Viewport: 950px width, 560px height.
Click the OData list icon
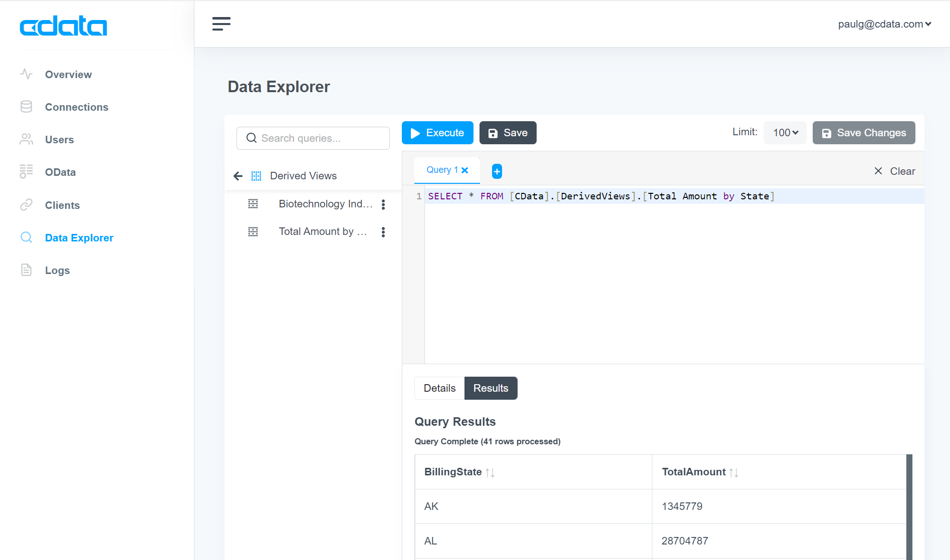click(x=26, y=171)
